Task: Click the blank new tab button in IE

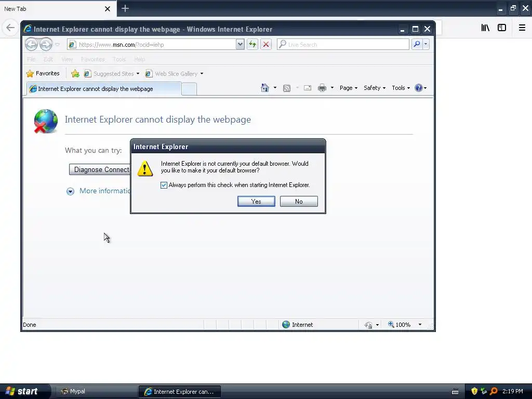Action: (189, 89)
